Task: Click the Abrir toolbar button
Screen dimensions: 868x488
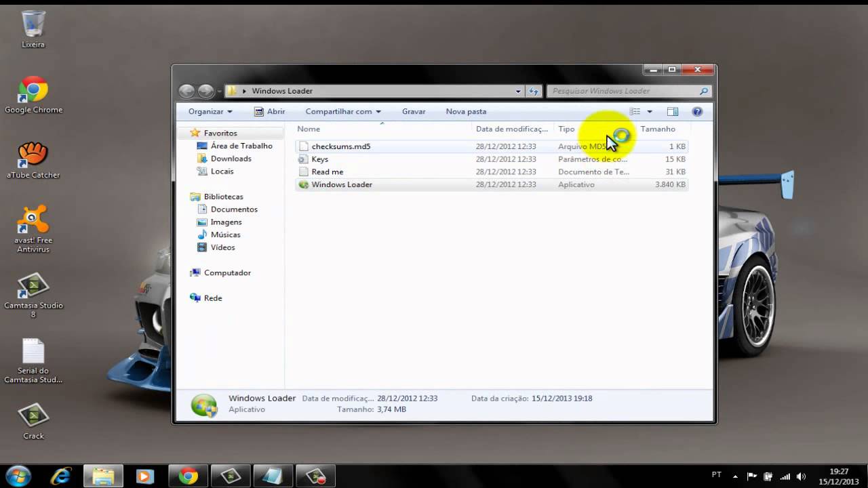Action: [x=269, y=112]
